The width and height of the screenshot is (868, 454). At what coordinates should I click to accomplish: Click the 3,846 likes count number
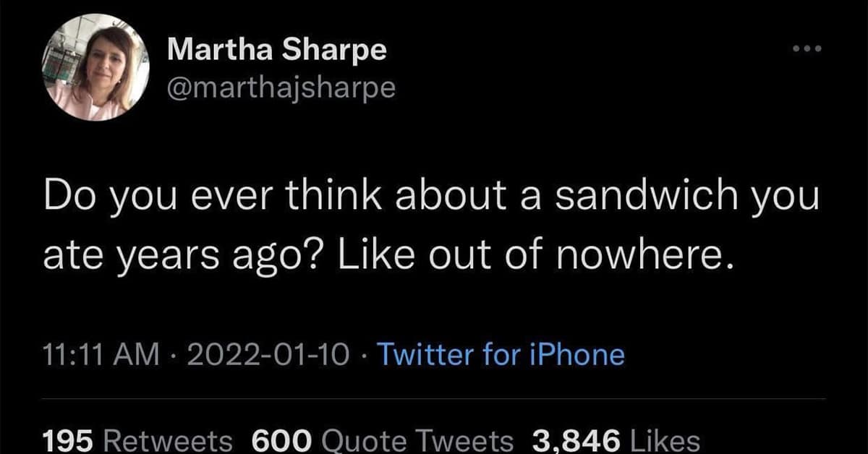(x=576, y=441)
